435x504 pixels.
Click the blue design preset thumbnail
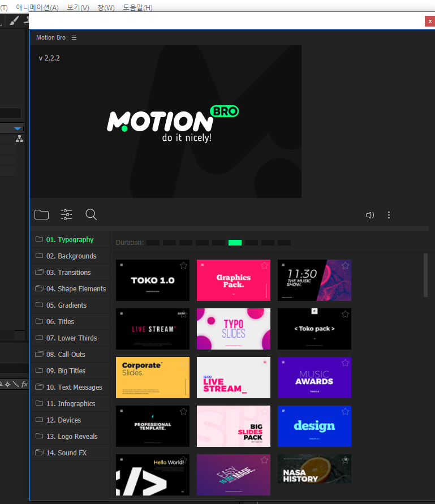[x=315, y=426]
